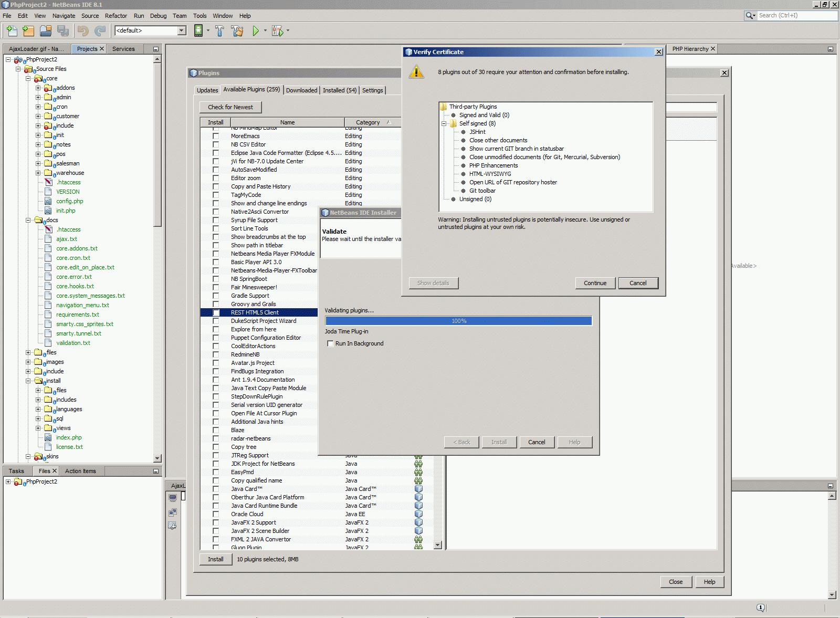The width and height of the screenshot is (840, 618).
Task: Click the network computers icon in AjaxLoader sidebar
Action: pyautogui.click(x=173, y=512)
